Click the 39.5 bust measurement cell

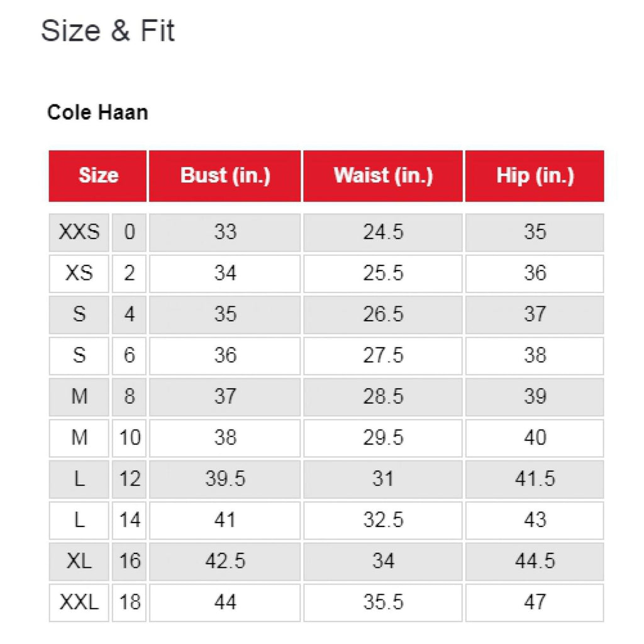[225, 479]
